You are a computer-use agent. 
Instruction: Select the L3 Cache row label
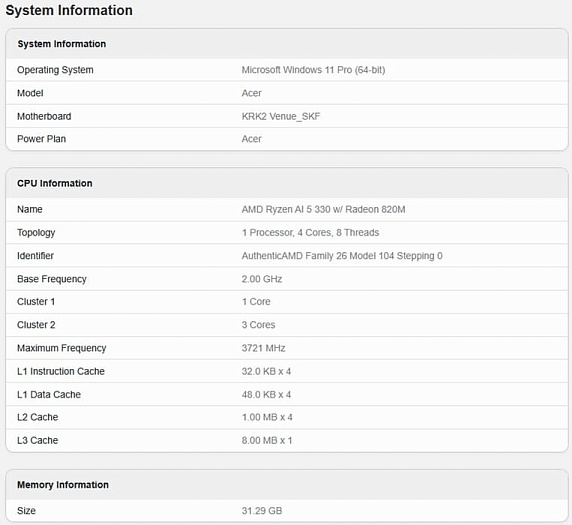coord(38,440)
